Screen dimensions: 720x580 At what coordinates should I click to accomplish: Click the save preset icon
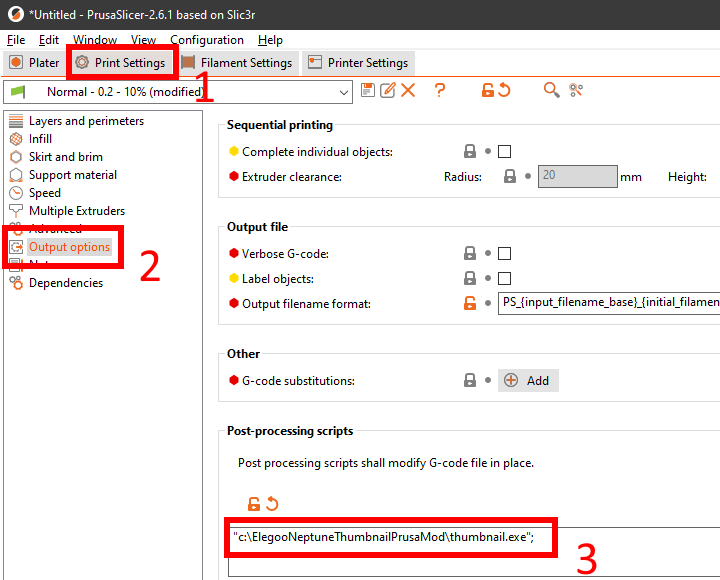click(368, 90)
